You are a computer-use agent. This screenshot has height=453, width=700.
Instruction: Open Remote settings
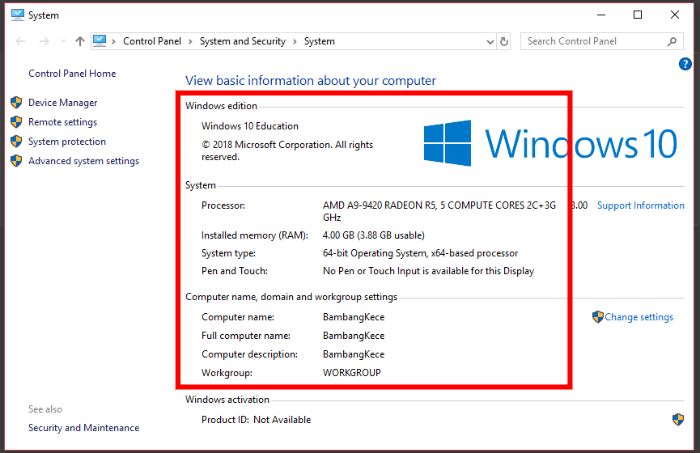click(62, 122)
